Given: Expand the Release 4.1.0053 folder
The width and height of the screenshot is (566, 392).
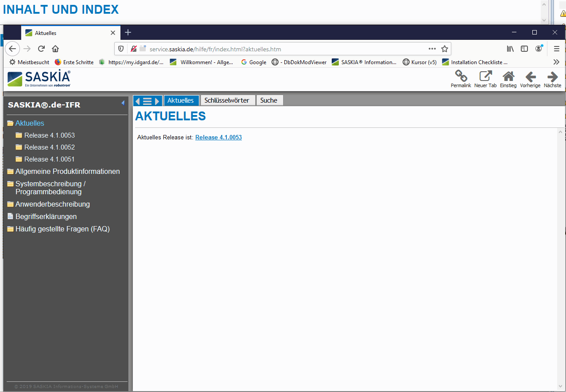Looking at the screenshot, I should tap(19, 135).
